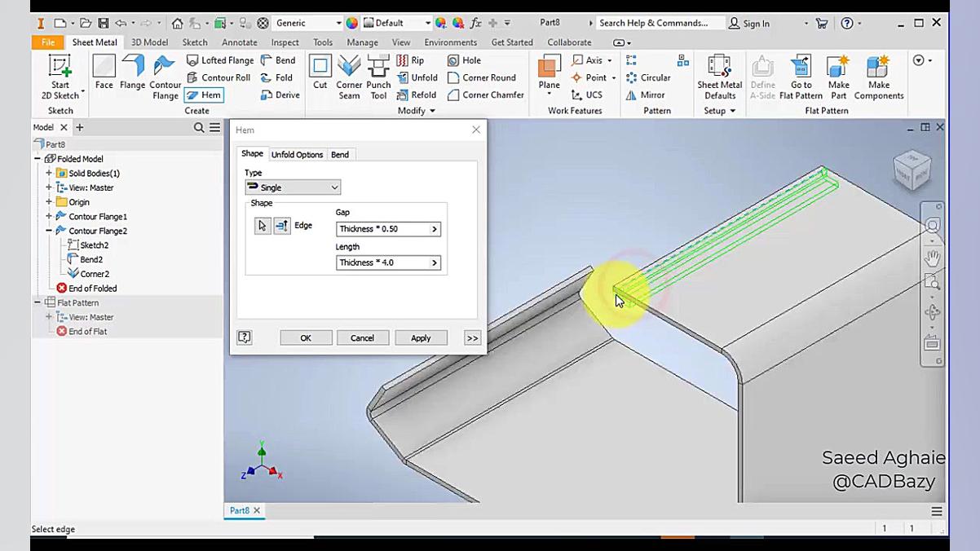980x551 pixels.
Task: Choose the Rip tool
Action: [x=410, y=60]
